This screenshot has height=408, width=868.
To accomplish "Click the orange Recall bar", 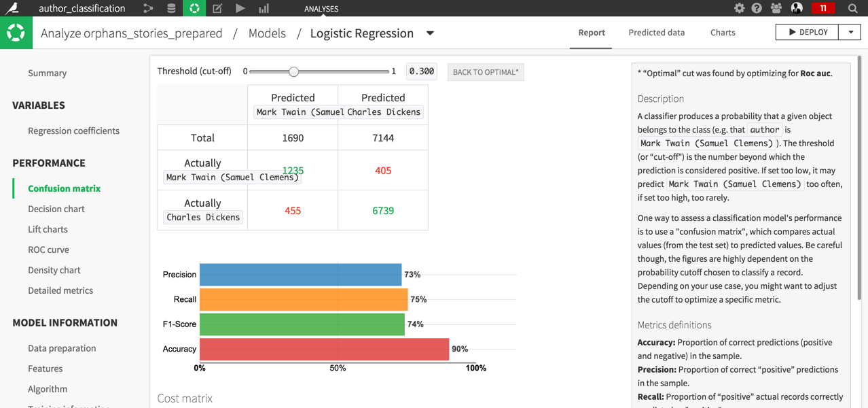I will pos(304,299).
